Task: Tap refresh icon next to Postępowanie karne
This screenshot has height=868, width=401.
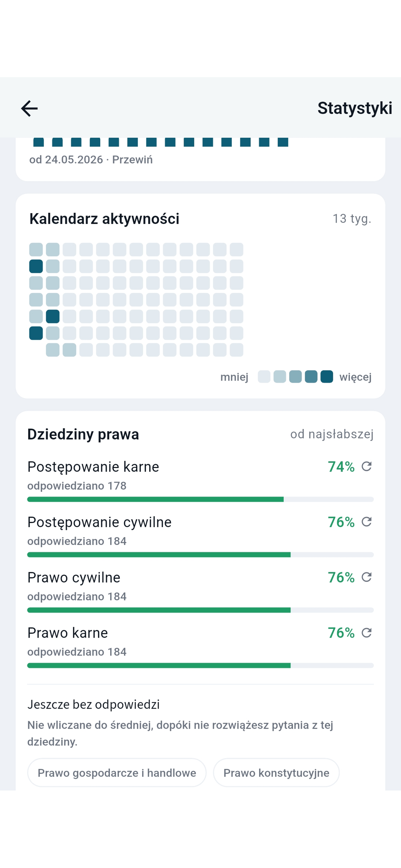Action: [x=366, y=467]
